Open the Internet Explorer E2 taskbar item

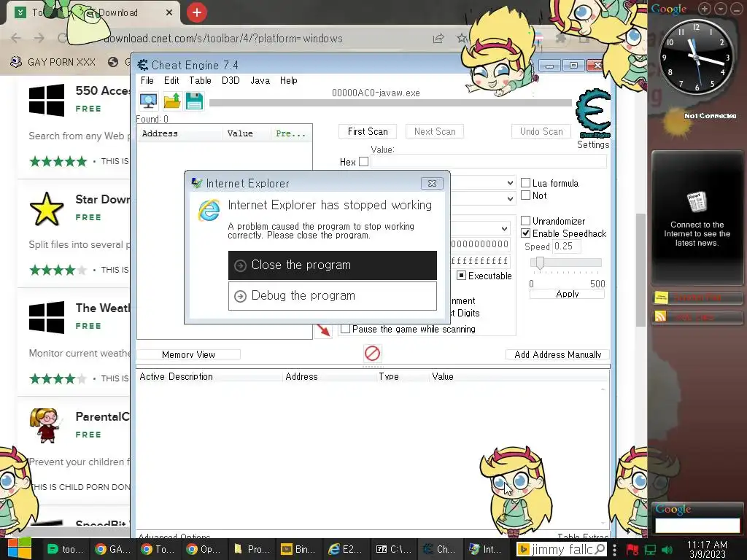click(347, 549)
